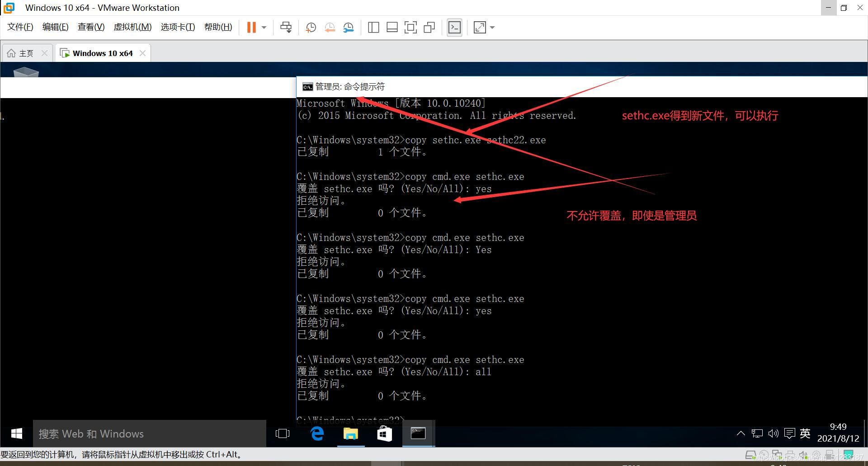
Task: Show hidden tray icons with the chevron
Action: (x=741, y=434)
